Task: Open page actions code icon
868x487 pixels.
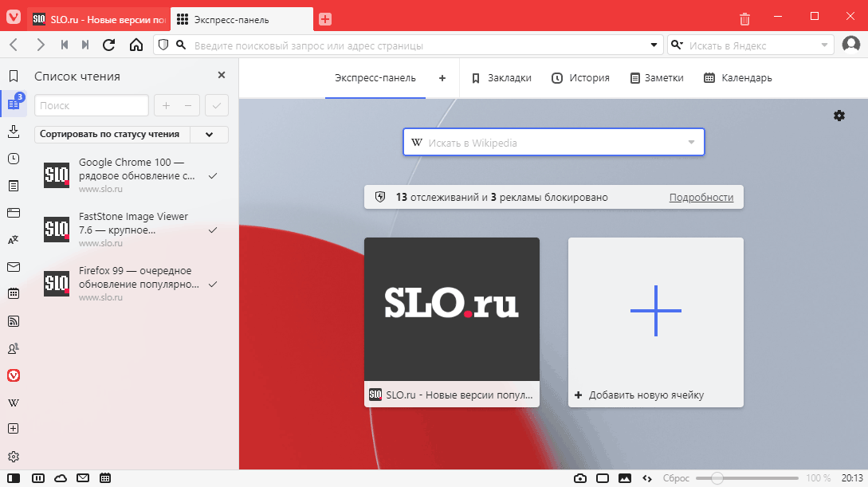Action: pyautogui.click(x=647, y=478)
